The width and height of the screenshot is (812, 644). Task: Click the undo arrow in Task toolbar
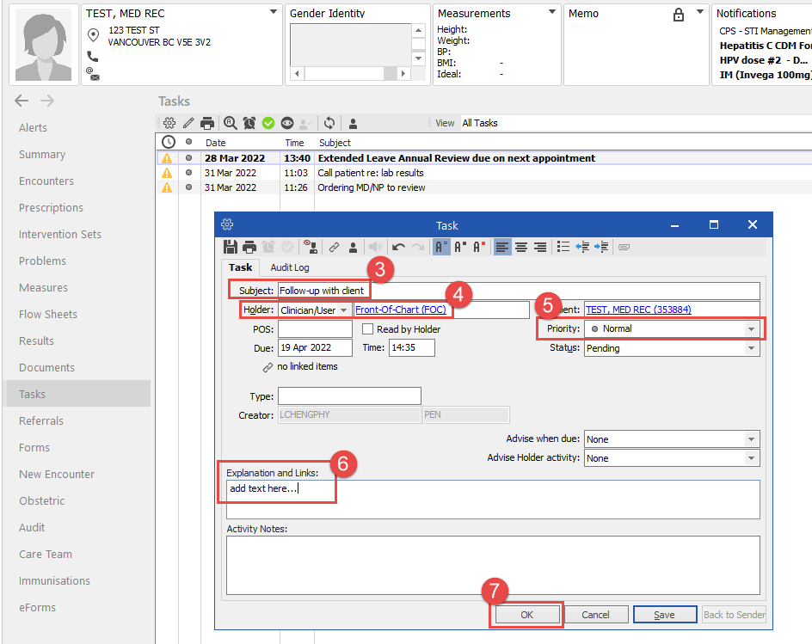[x=398, y=247]
